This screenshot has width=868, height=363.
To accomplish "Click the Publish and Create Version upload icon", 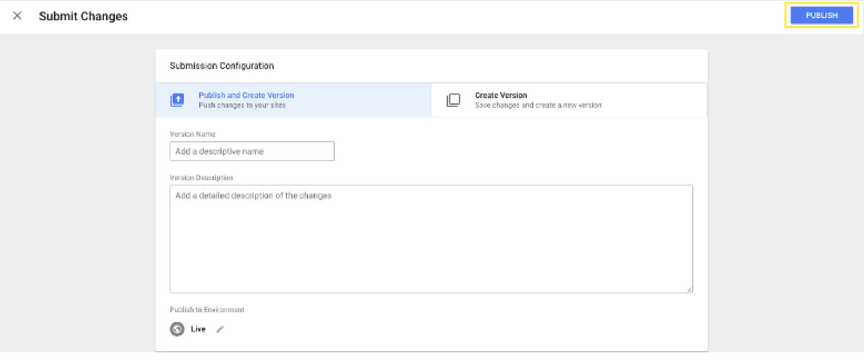I will tap(177, 100).
